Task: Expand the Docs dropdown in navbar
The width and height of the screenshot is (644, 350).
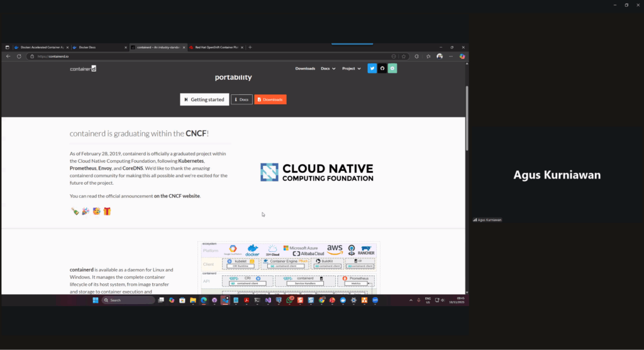Action: (328, 68)
